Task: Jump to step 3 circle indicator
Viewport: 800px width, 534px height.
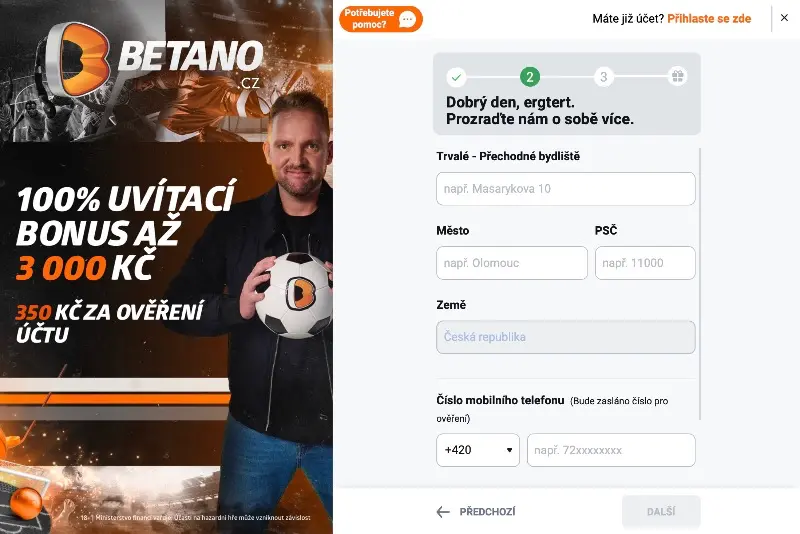Action: click(x=604, y=77)
